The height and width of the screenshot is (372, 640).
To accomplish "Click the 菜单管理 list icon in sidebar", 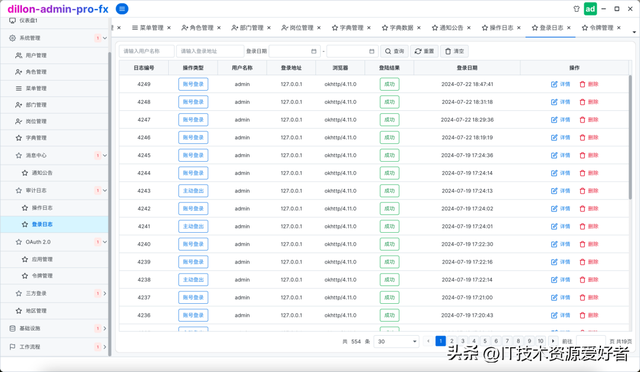I will [18, 88].
